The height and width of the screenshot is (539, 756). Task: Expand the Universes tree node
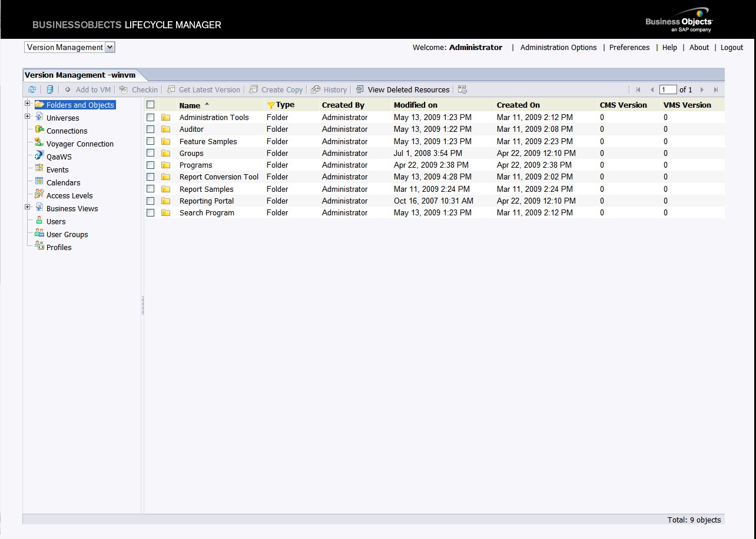pyautogui.click(x=28, y=117)
